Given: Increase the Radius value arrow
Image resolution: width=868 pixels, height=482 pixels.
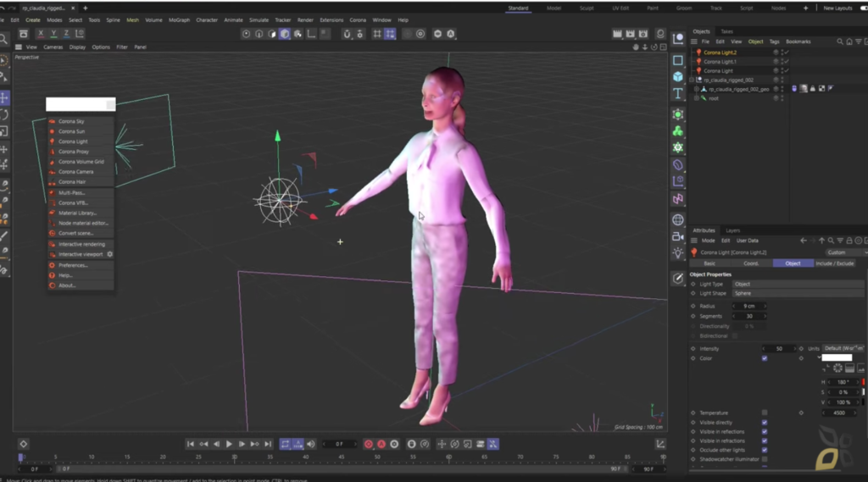Looking at the screenshot, I should click(x=765, y=306).
